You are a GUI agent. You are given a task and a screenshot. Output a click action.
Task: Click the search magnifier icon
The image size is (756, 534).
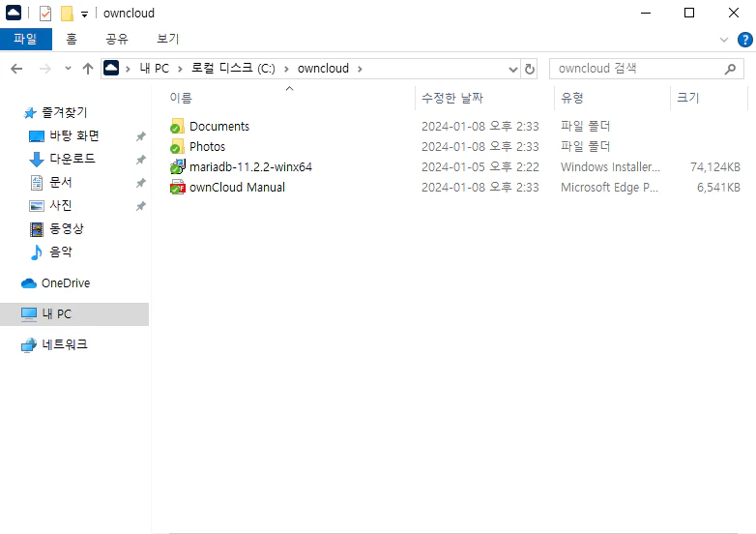point(730,69)
